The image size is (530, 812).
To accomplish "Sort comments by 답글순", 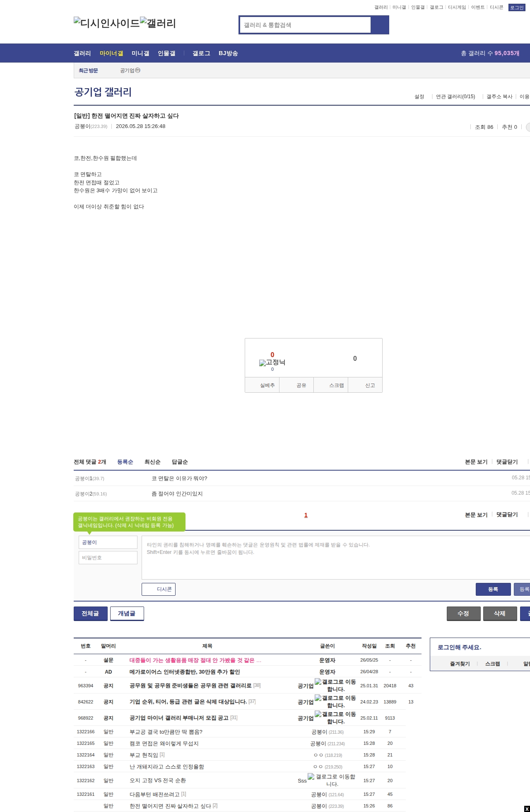I will pyautogui.click(x=180, y=462).
